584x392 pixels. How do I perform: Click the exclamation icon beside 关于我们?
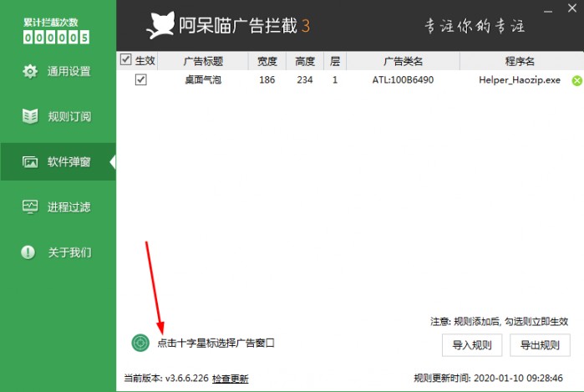[28, 252]
